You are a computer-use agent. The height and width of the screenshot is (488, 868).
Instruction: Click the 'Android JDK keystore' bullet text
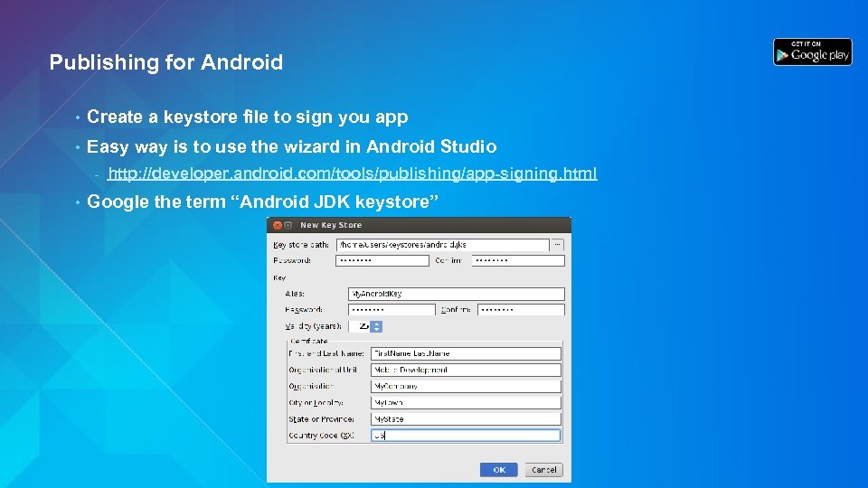[x=262, y=202]
